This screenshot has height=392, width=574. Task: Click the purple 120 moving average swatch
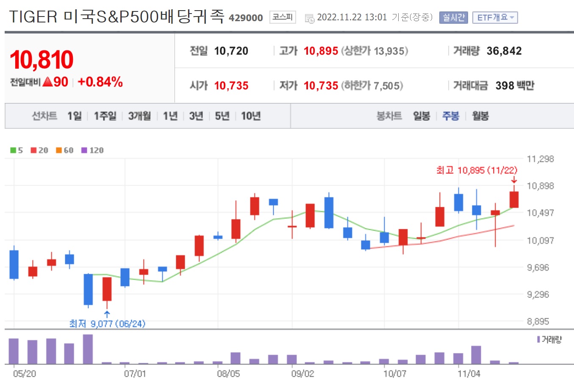(84, 150)
